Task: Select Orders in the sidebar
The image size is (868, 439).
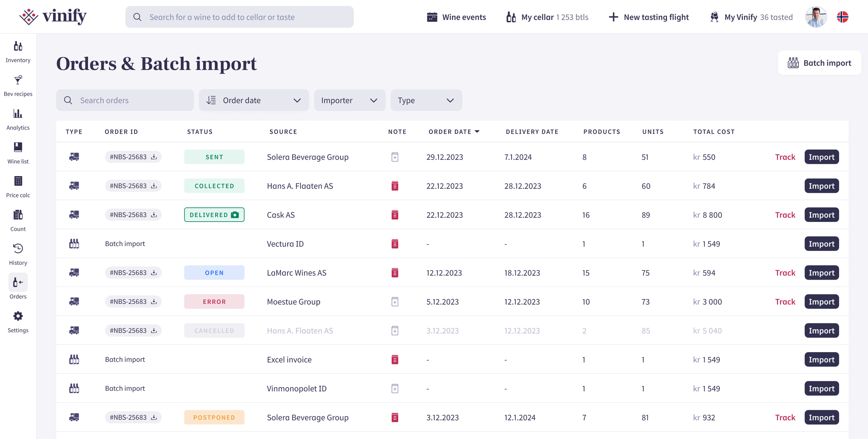Action: [18, 287]
